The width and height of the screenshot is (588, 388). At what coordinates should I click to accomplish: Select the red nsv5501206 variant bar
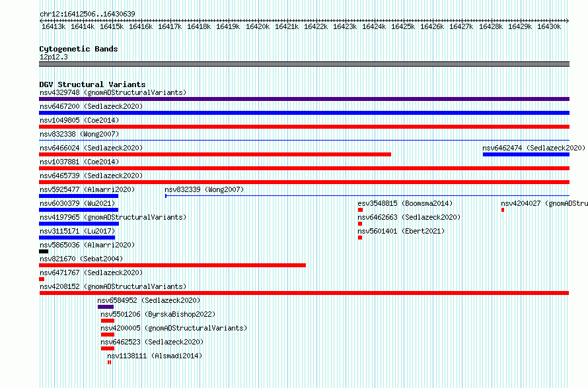108,321
